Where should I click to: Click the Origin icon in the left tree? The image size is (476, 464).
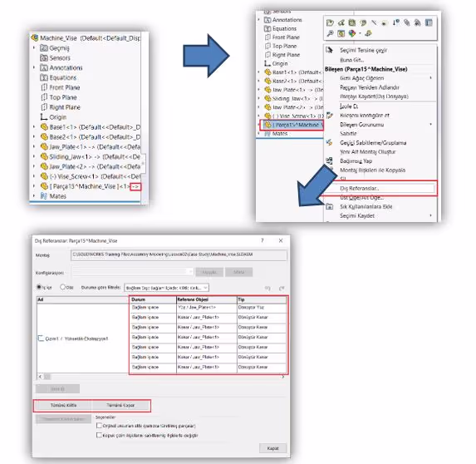(x=44, y=117)
